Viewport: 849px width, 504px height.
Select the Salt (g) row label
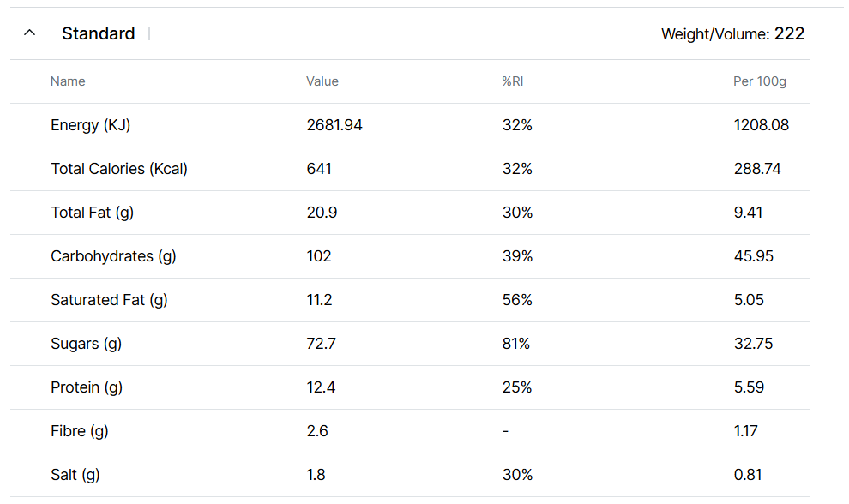pyautogui.click(x=75, y=475)
